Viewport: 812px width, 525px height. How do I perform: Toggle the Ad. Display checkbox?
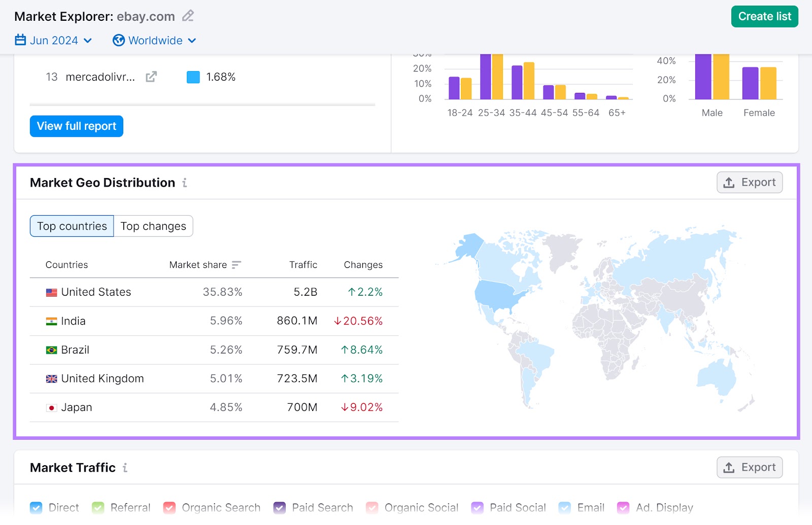[623, 508]
